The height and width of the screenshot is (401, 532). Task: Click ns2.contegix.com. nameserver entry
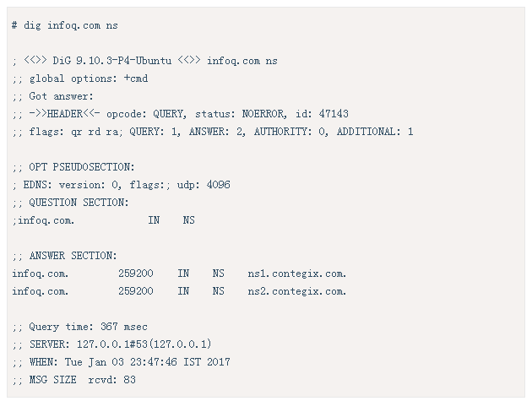[297, 291]
